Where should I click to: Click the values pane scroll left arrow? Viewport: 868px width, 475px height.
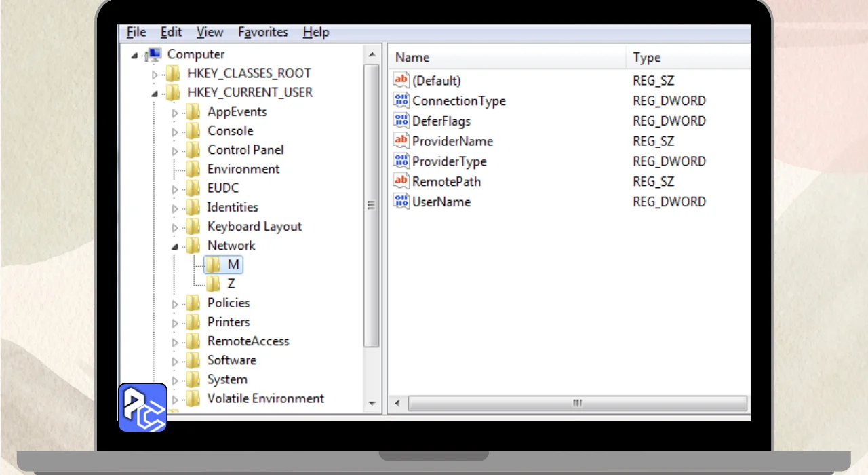click(x=397, y=404)
